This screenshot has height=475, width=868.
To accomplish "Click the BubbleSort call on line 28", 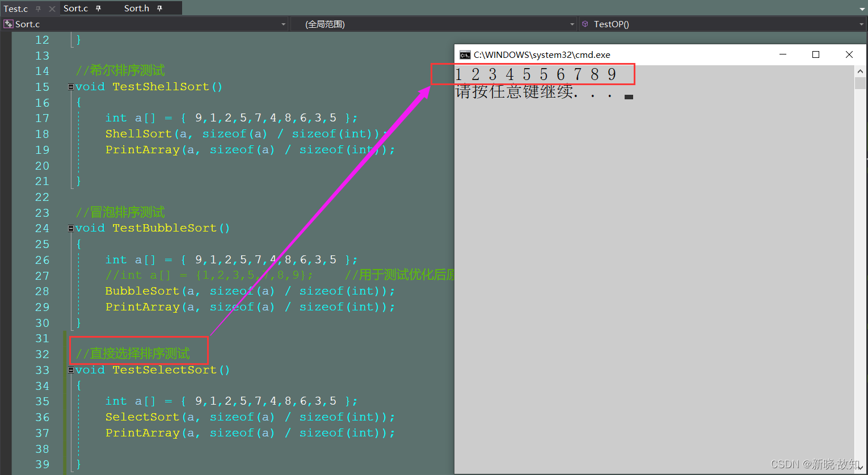I will coord(142,291).
